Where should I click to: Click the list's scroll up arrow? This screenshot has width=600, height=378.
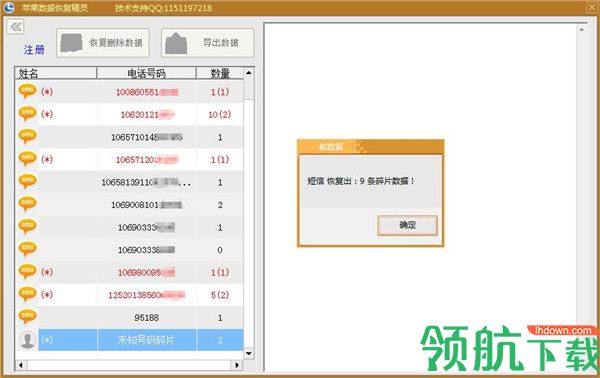(249, 73)
